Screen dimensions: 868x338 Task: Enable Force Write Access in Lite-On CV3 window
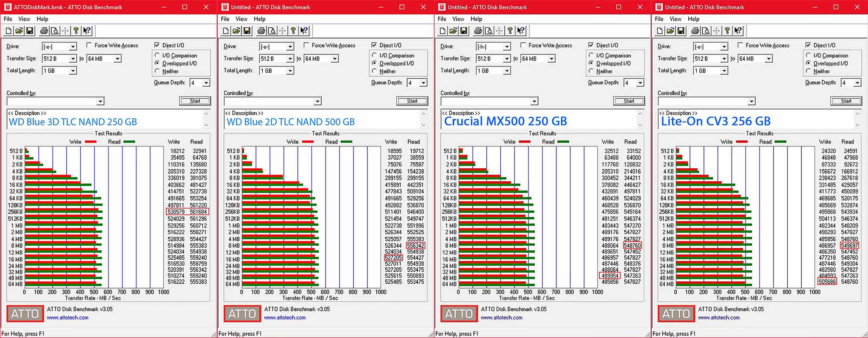(x=740, y=45)
